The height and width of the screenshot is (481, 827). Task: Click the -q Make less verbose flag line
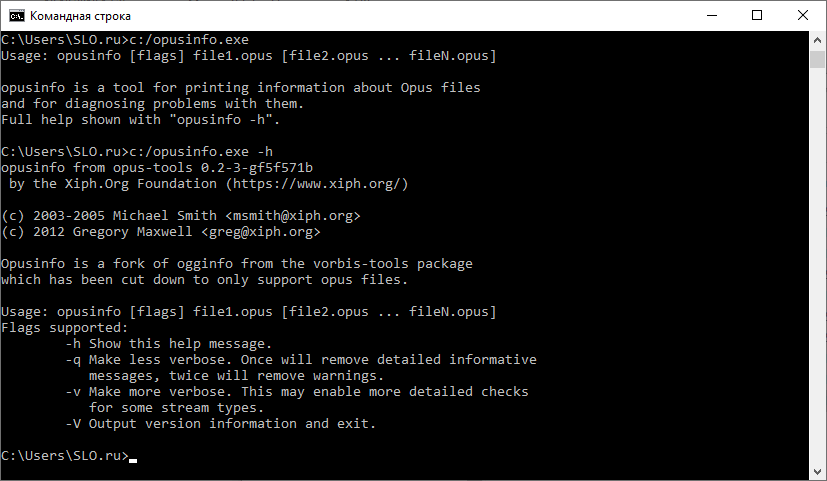point(301,360)
